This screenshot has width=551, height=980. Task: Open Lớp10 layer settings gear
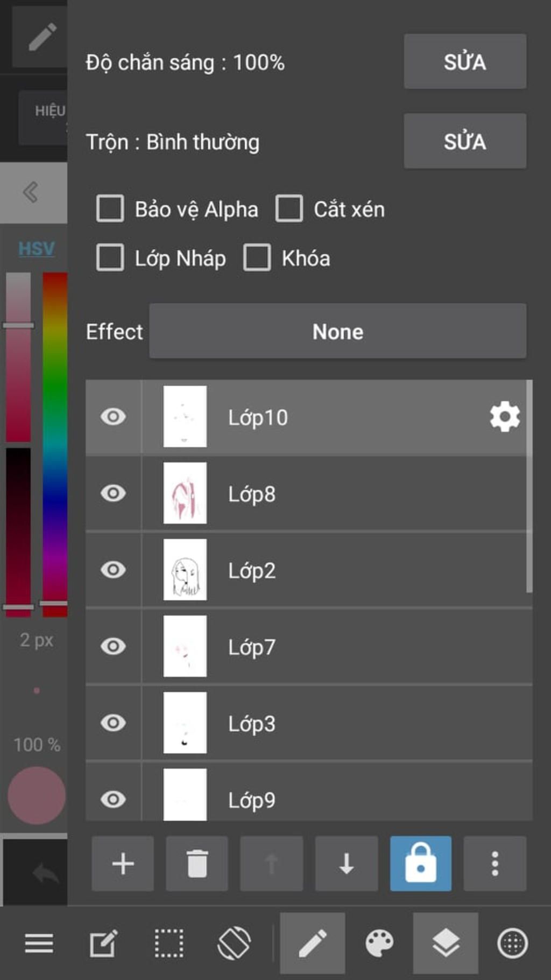(505, 417)
